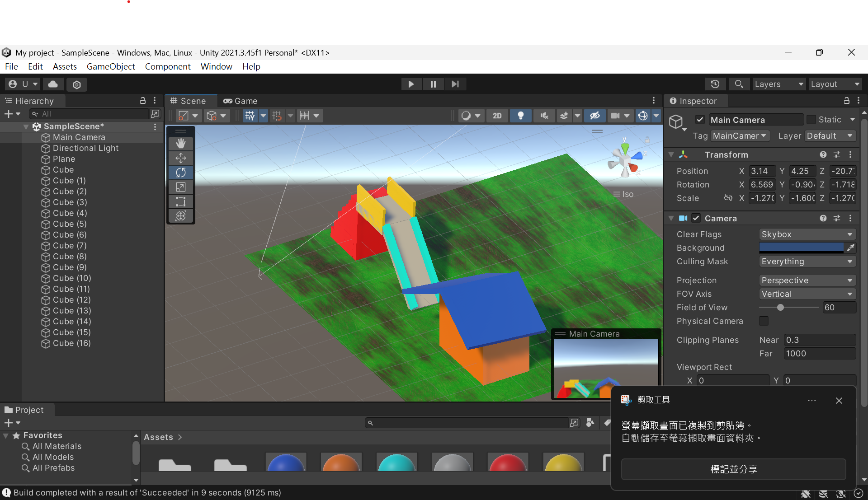The height and width of the screenshot is (500, 868).
Task: Switch to the Game tab
Action: (x=241, y=101)
